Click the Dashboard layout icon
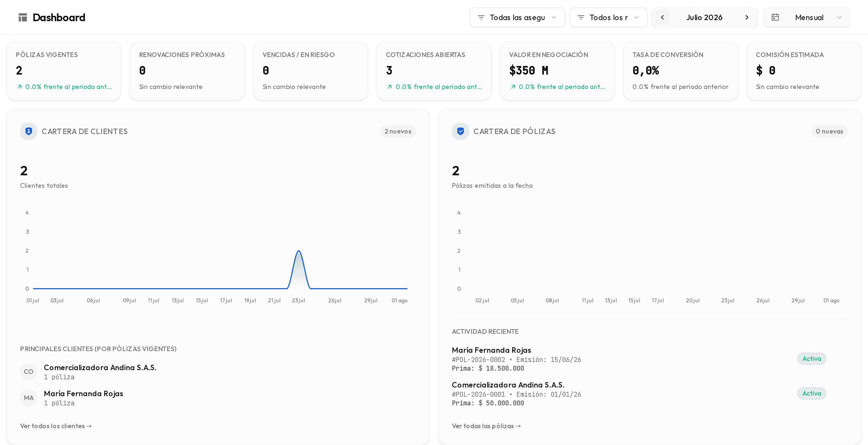This screenshot has width=868, height=445. (23, 18)
